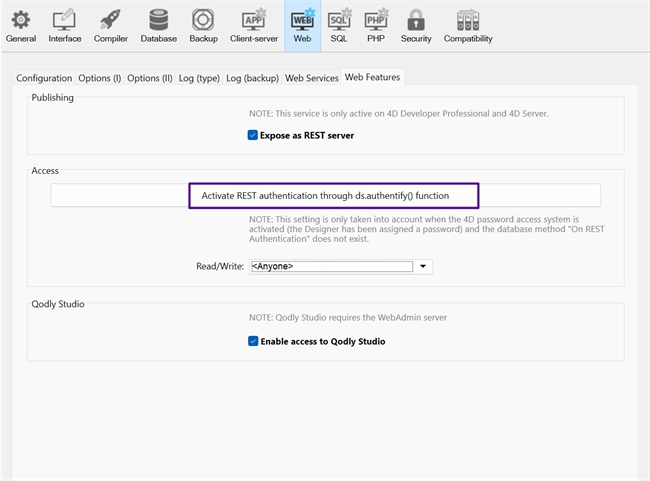Open the Interface settings page
650x481 pixels.
(65, 25)
